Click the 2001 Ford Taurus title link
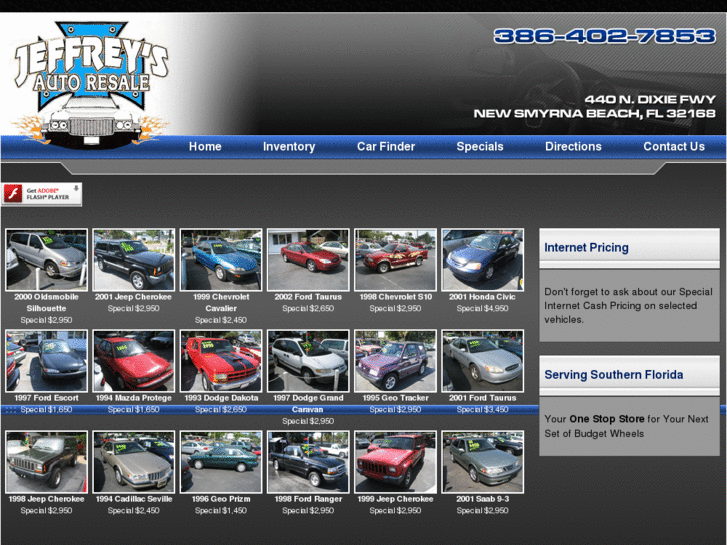Image resolution: width=727 pixels, height=545 pixels. 482,398
